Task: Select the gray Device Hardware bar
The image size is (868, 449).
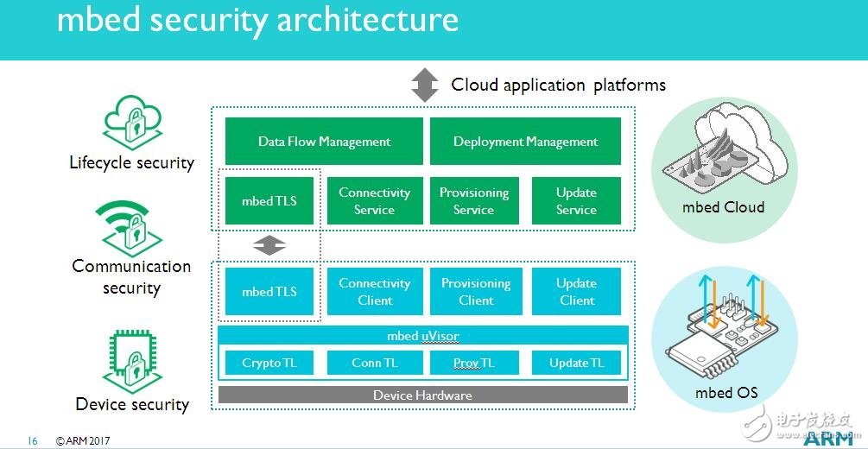Action: click(x=422, y=395)
